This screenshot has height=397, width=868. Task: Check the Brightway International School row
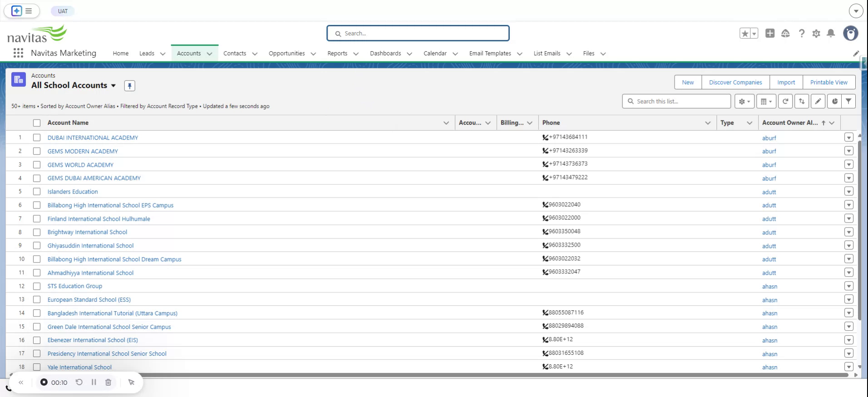(x=37, y=232)
